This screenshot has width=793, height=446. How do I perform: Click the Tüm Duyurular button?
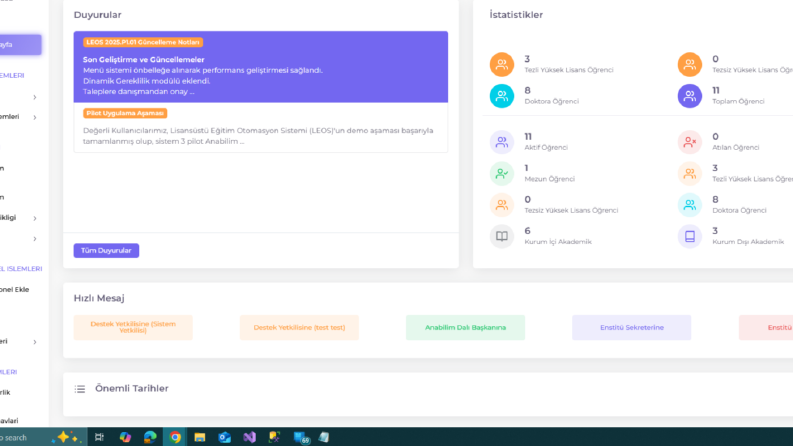[106, 250]
